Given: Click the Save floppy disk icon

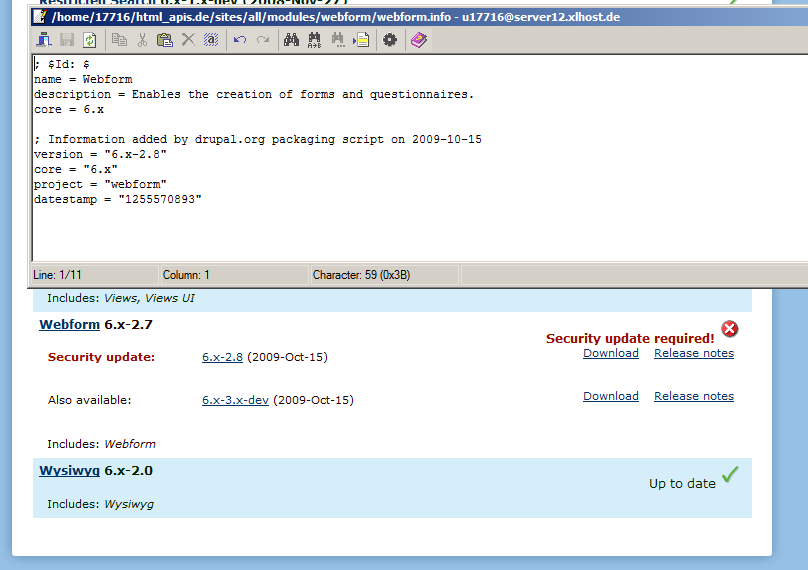Looking at the screenshot, I should coord(67,40).
